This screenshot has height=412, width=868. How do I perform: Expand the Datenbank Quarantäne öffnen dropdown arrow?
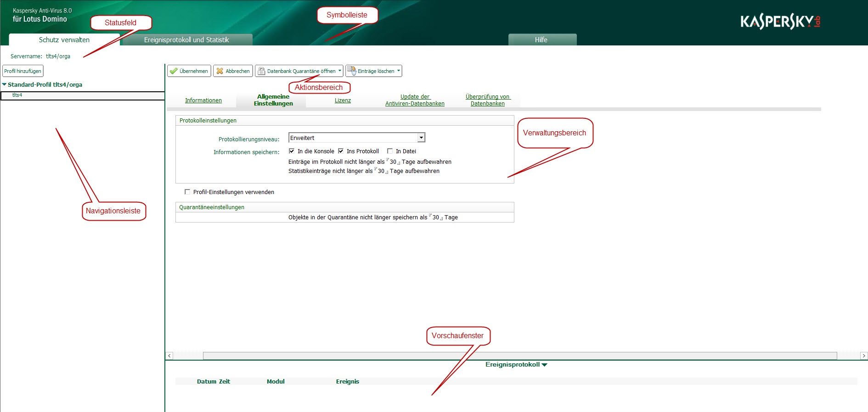tap(340, 71)
